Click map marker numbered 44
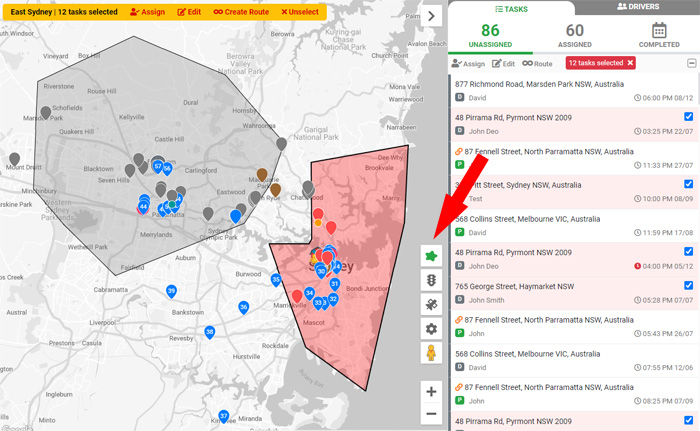Viewport: 700px width, 431px height. tap(143, 207)
